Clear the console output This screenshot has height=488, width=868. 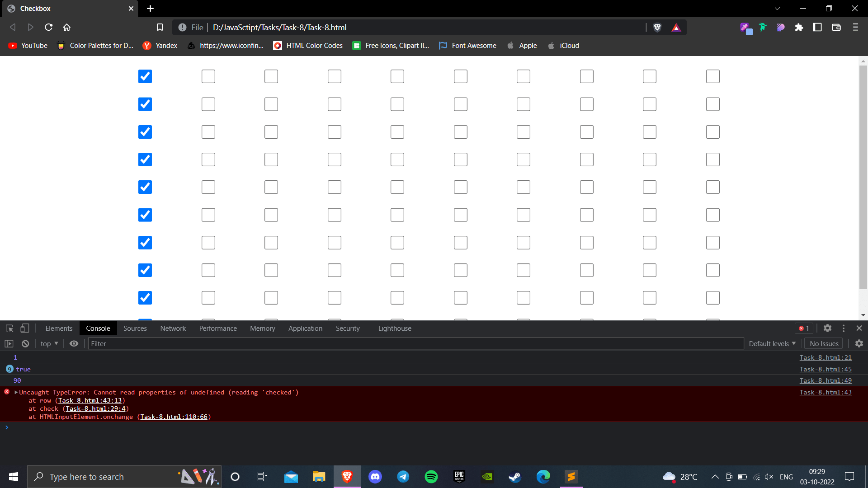coord(25,343)
